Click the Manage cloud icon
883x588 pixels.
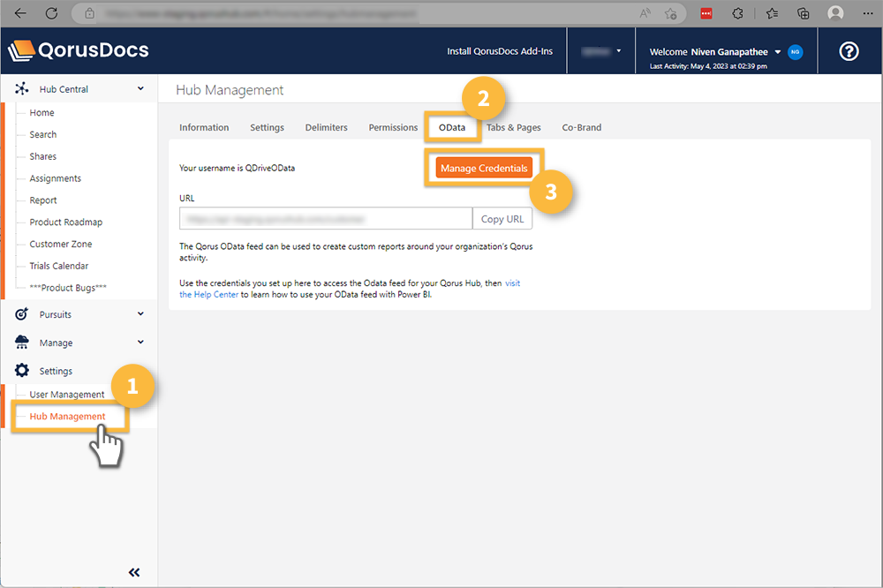[21, 342]
